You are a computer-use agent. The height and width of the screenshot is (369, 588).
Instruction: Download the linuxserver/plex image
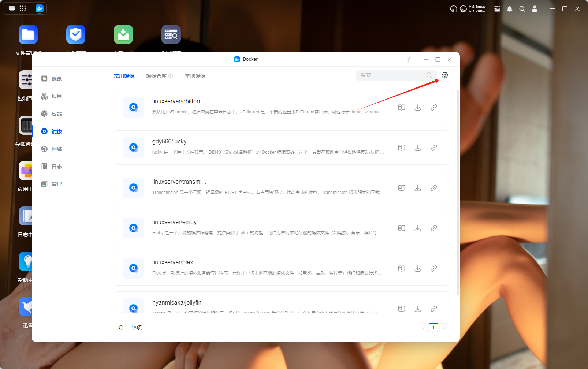pyautogui.click(x=418, y=268)
